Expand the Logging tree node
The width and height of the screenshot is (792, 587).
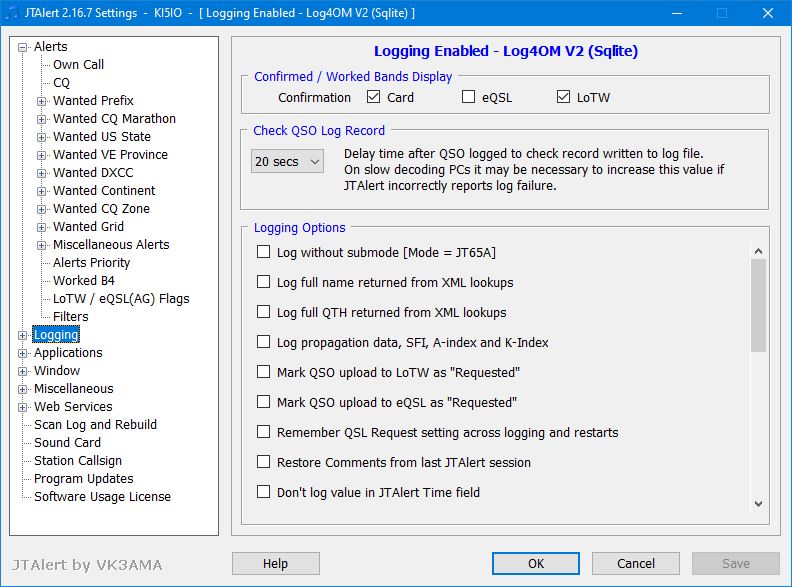(x=22, y=335)
